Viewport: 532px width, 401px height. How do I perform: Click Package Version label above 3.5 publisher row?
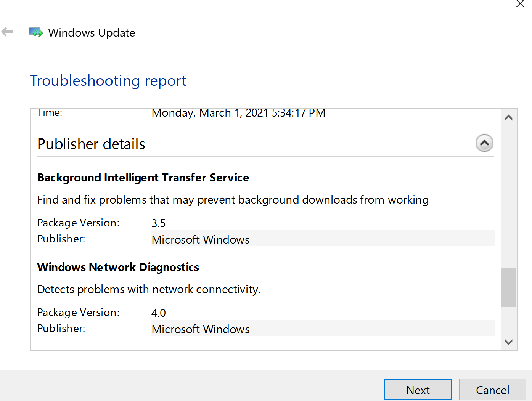(79, 223)
